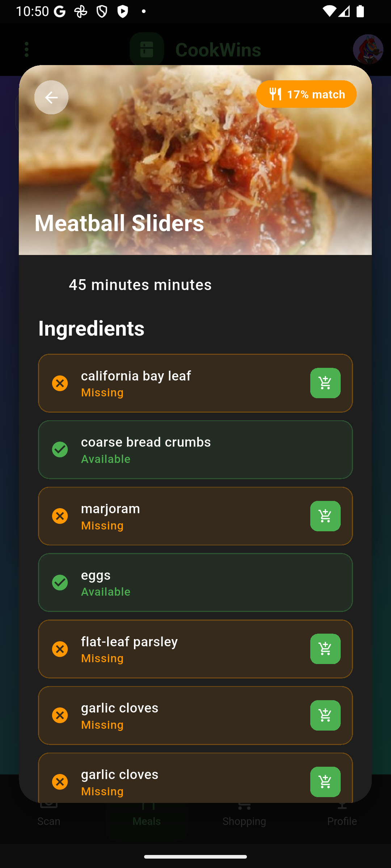Tap the profile avatar in top-right corner
The width and height of the screenshot is (391, 868).
click(x=368, y=50)
